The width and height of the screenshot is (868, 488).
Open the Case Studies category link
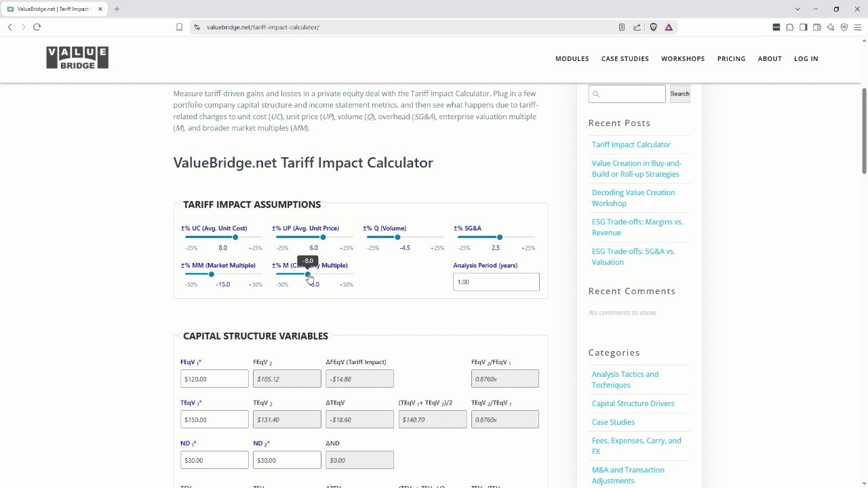(x=613, y=422)
